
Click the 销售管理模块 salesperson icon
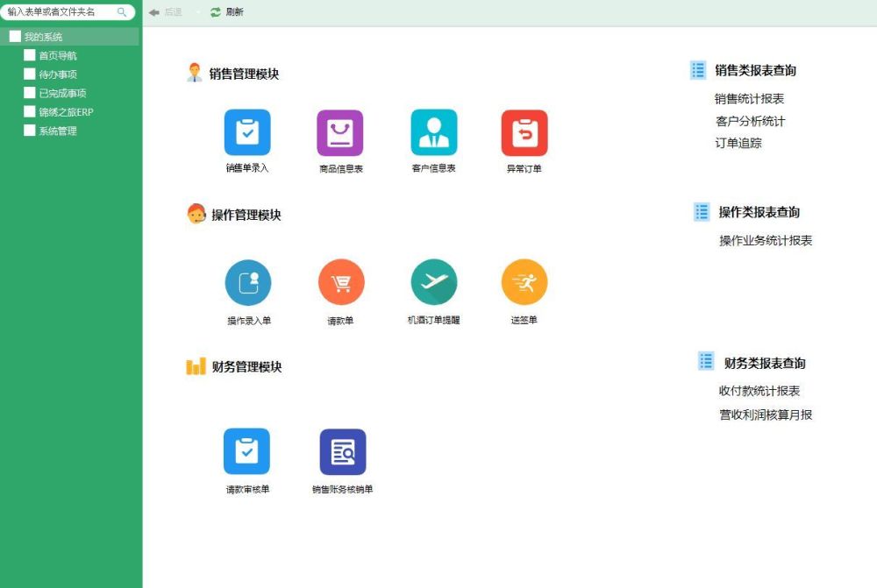coord(195,73)
